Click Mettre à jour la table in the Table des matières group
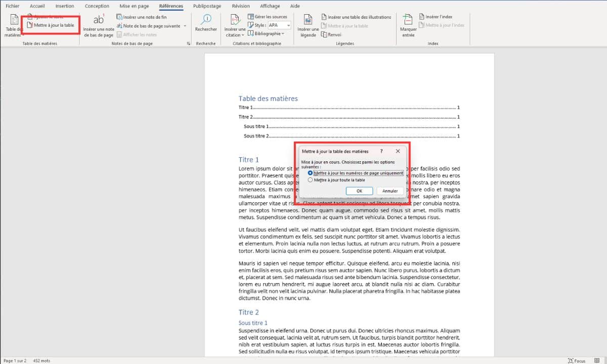 50,25
